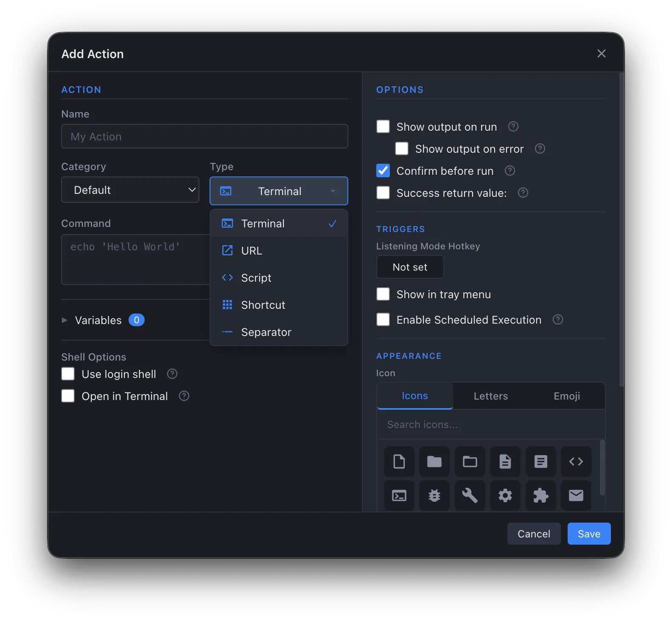This screenshot has height=621, width=672.
Task: Check Open in Terminal
Action: click(x=68, y=396)
